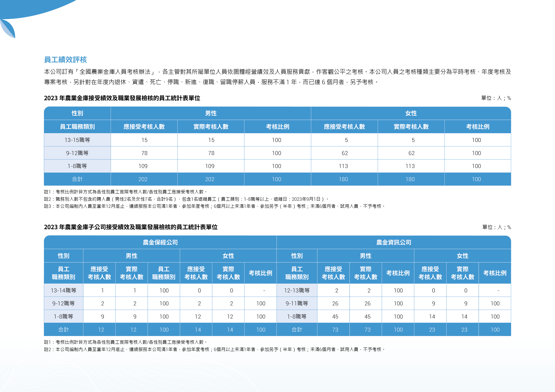The width and height of the screenshot is (555, 392).
Task: Click the 合計 label in the first table
Action: (x=77, y=179)
